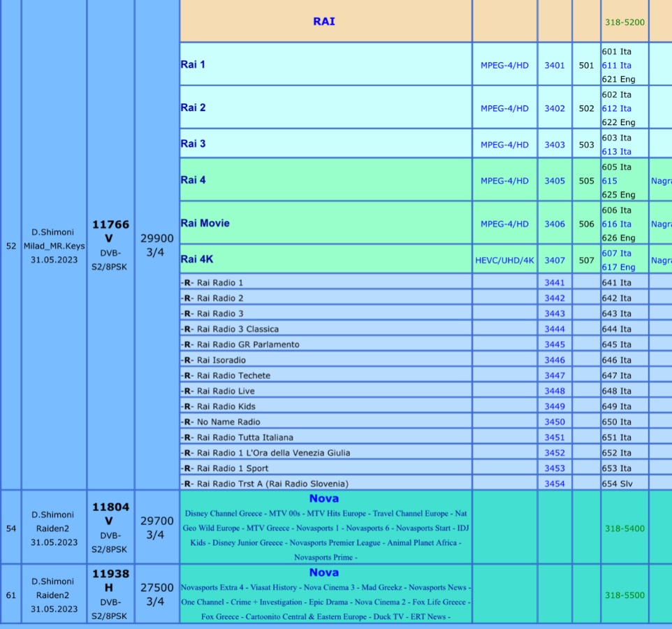Click transponder number 61
The width and height of the screenshot is (672, 629).
click(x=11, y=595)
